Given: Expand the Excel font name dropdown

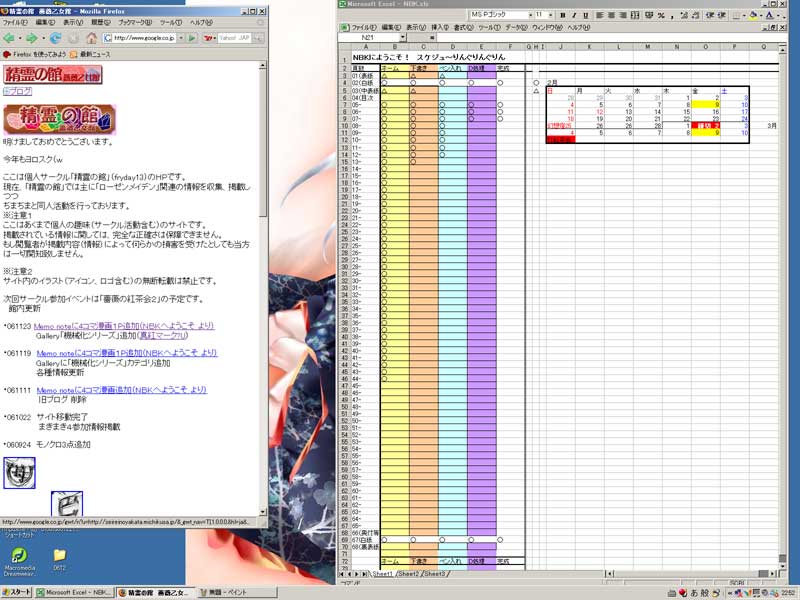Looking at the screenshot, I should (531, 15).
